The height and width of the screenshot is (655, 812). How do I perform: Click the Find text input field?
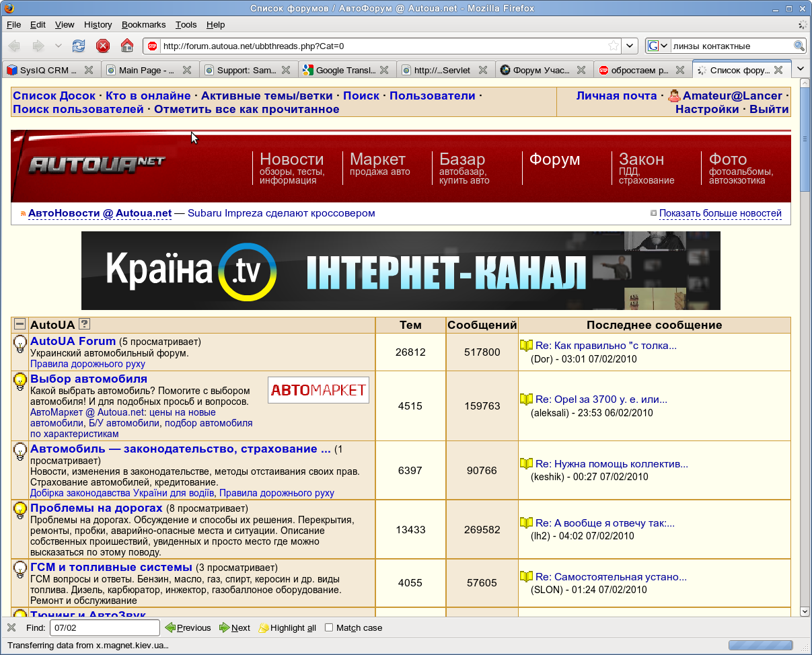coord(105,627)
